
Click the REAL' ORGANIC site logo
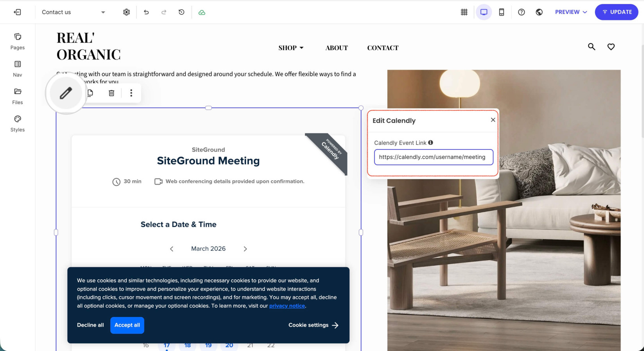click(89, 46)
